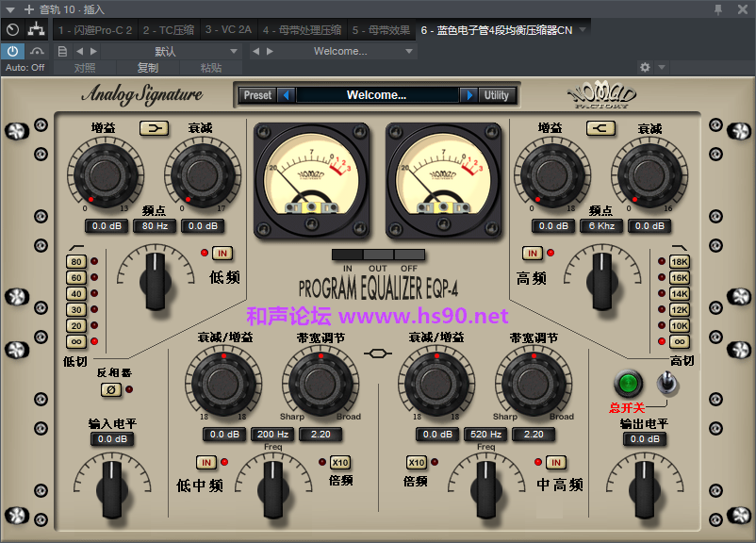Load previous preset with the blue left arrow
Screen dimensions: 756x543
(x=287, y=95)
